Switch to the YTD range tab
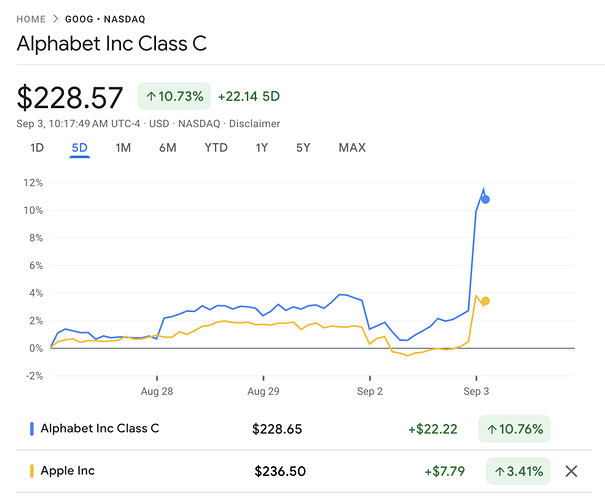This screenshot has height=499, width=605. pos(215,148)
